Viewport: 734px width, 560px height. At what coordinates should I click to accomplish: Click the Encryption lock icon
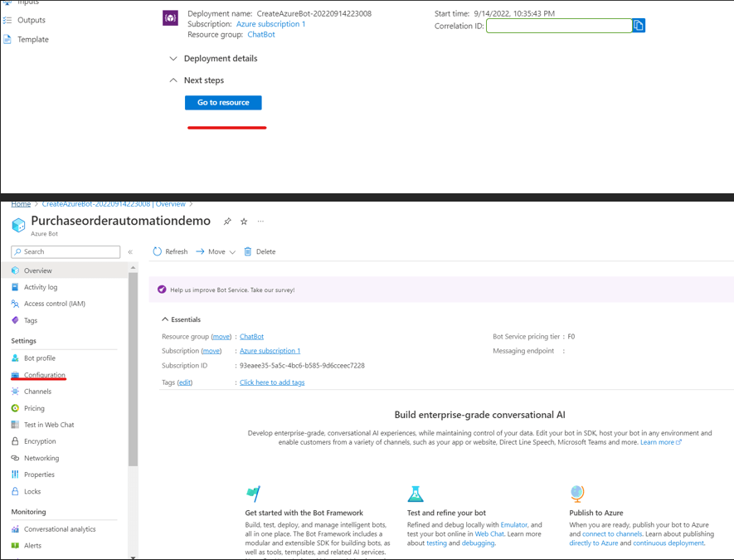15,441
